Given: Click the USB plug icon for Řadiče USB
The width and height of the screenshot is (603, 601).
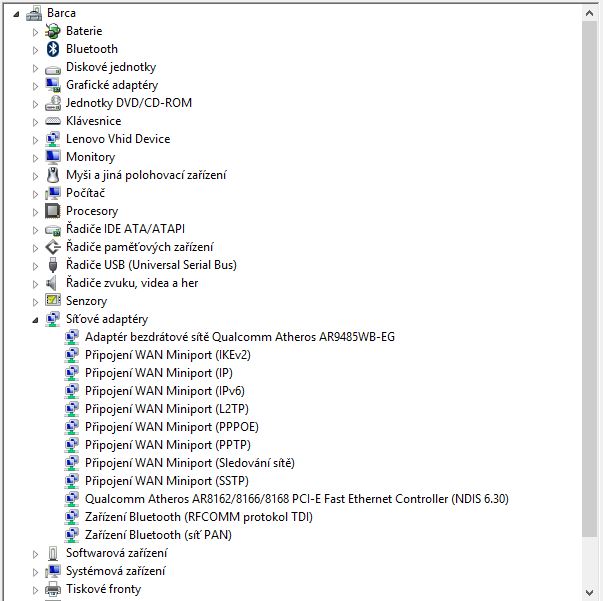Looking at the screenshot, I should coord(53,265).
